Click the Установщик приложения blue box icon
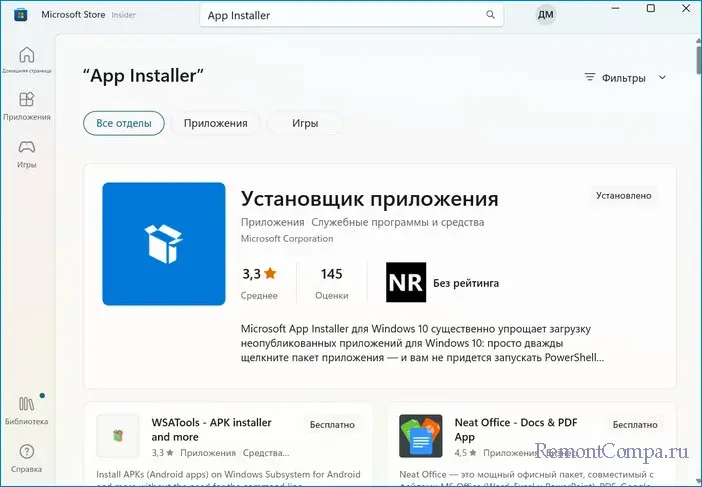702x487 pixels. tap(164, 244)
